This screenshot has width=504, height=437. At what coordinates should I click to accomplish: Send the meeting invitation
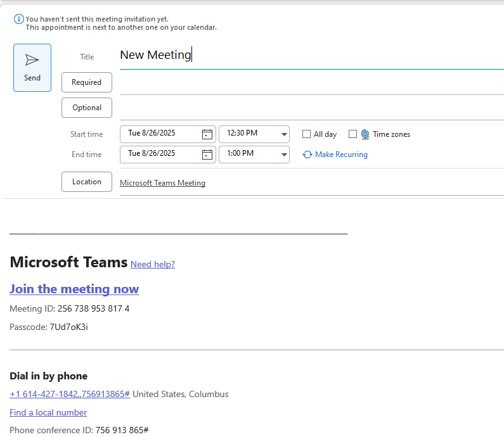coord(32,68)
